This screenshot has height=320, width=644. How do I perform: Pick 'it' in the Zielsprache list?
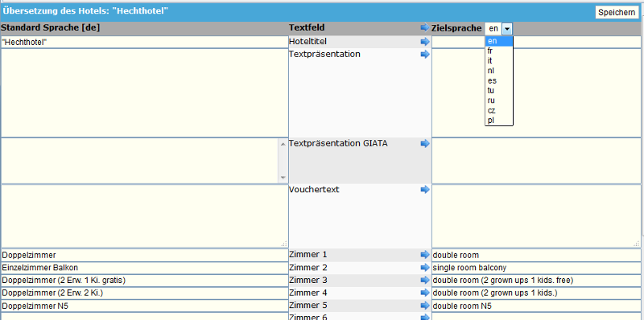pos(499,61)
